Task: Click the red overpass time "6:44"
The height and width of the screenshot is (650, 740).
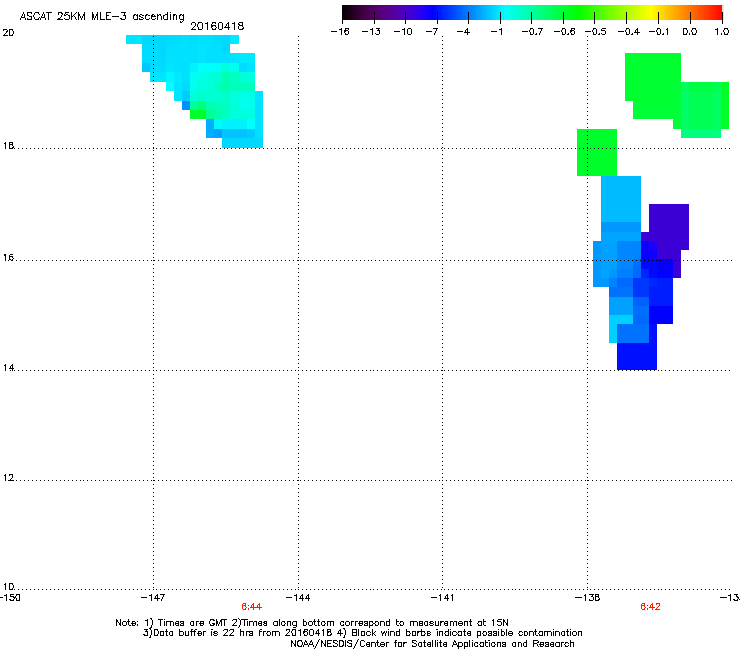Action: pos(252,607)
